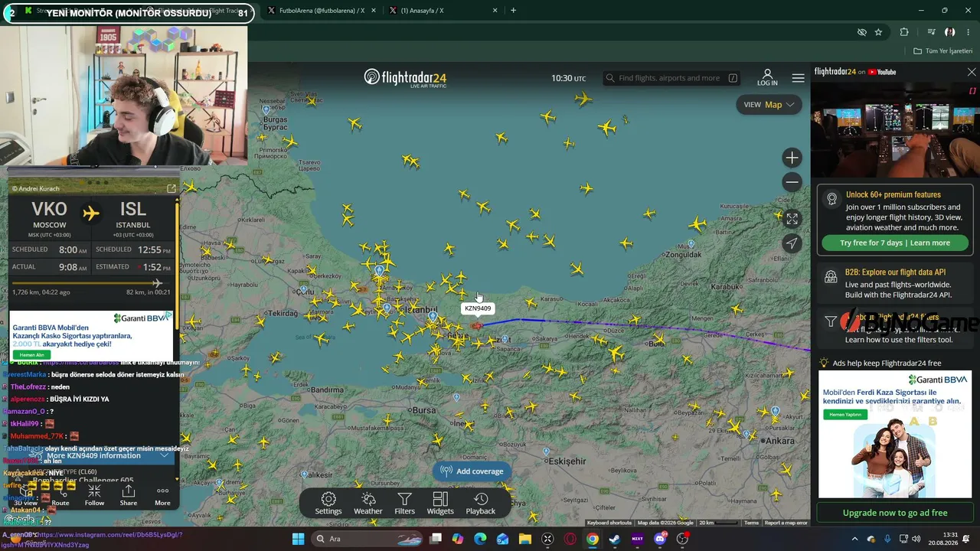The height and width of the screenshot is (551, 980).
Task: Share flight KZN9409
Action: pyautogui.click(x=129, y=495)
